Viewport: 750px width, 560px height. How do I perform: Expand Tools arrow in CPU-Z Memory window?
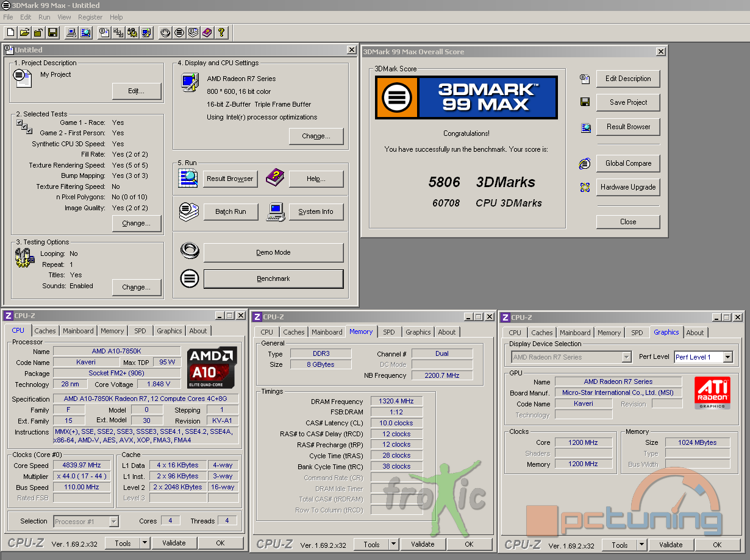(x=393, y=545)
